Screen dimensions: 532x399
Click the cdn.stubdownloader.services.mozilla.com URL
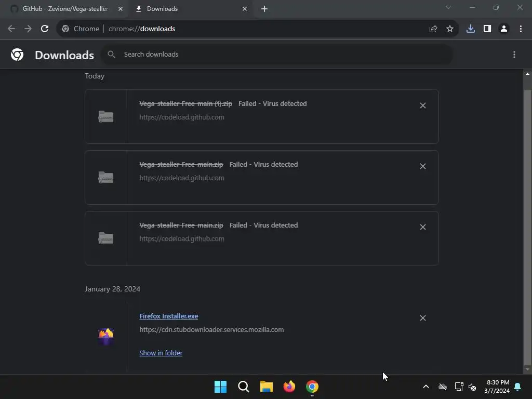click(x=211, y=329)
